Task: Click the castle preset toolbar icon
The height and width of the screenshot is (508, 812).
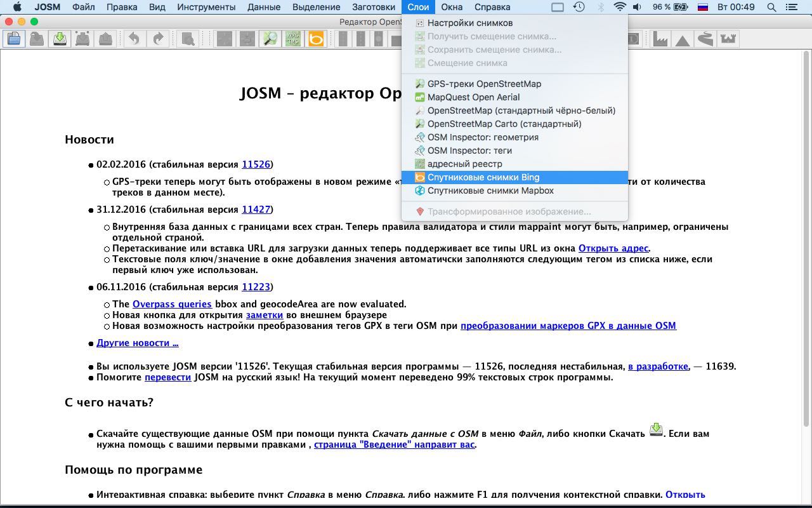Action: [728, 39]
